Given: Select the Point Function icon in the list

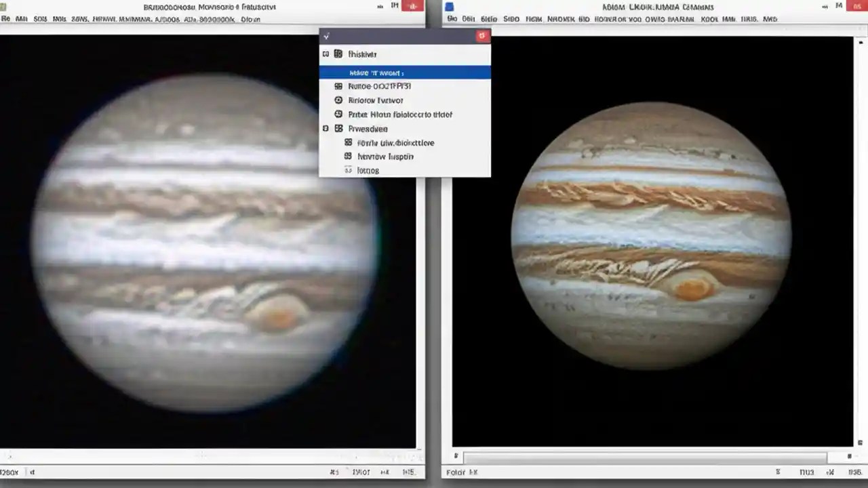Looking at the screenshot, I should (x=338, y=114).
